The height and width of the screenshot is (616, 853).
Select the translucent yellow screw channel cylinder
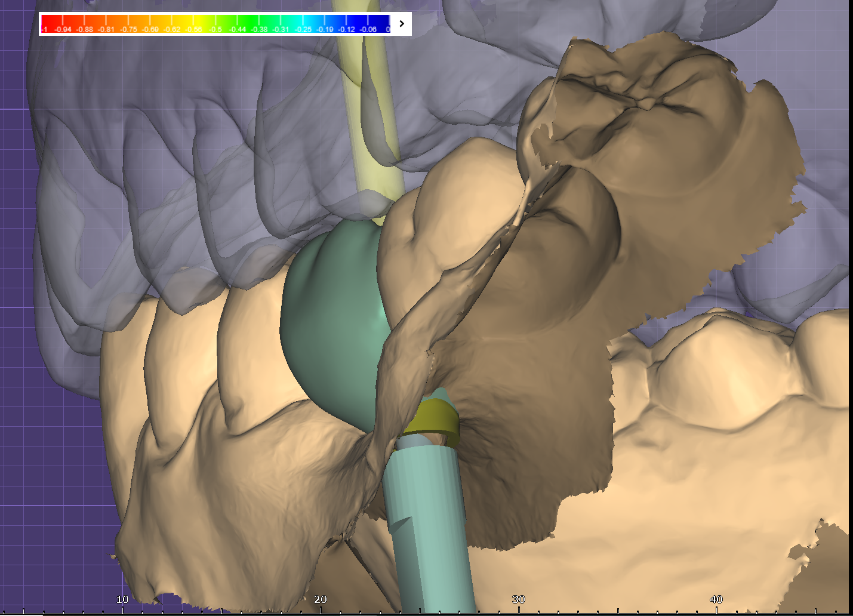[369, 119]
